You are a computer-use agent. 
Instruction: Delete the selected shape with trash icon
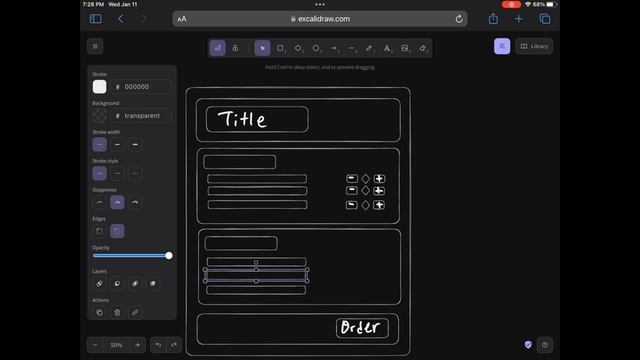tap(117, 313)
